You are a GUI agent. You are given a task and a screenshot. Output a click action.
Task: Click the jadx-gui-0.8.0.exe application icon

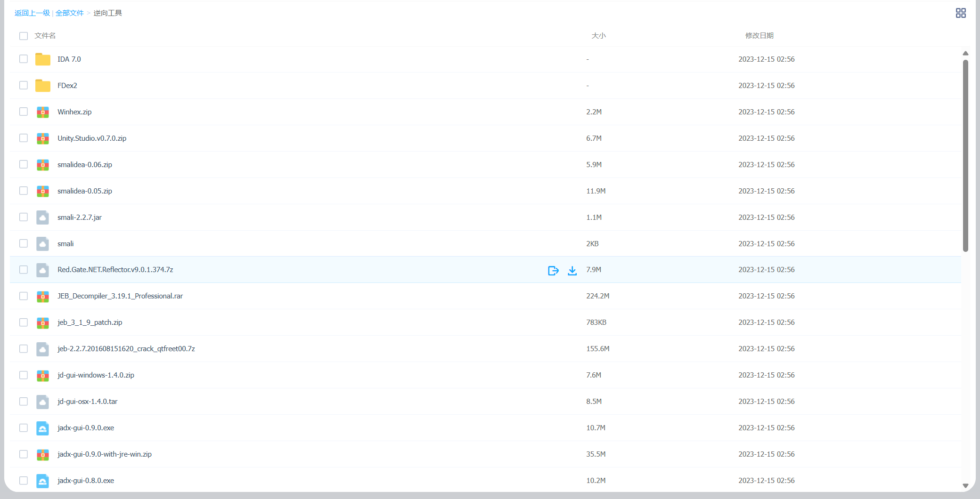pyautogui.click(x=43, y=481)
